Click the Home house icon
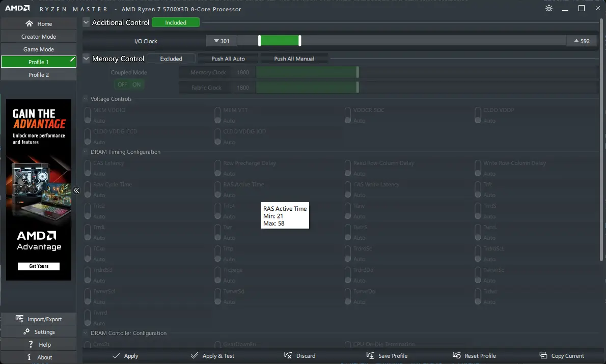This screenshot has width=606, height=364. (x=29, y=23)
